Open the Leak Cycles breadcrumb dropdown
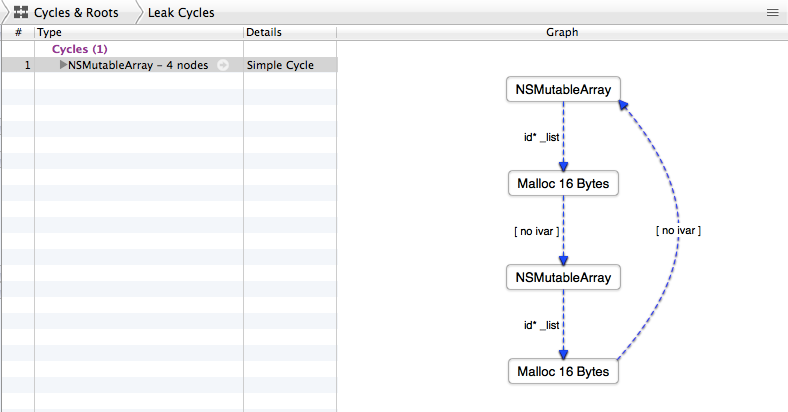The image size is (788, 412). tap(181, 13)
